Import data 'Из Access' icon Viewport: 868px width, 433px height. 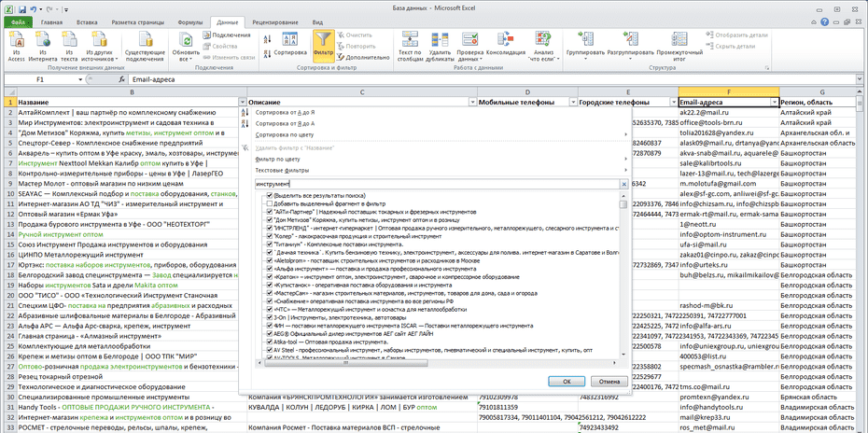pyautogui.click(x=16, y=40)
